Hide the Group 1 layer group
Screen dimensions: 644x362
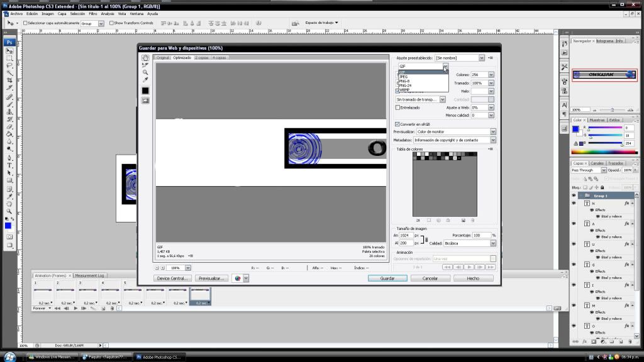574,196
